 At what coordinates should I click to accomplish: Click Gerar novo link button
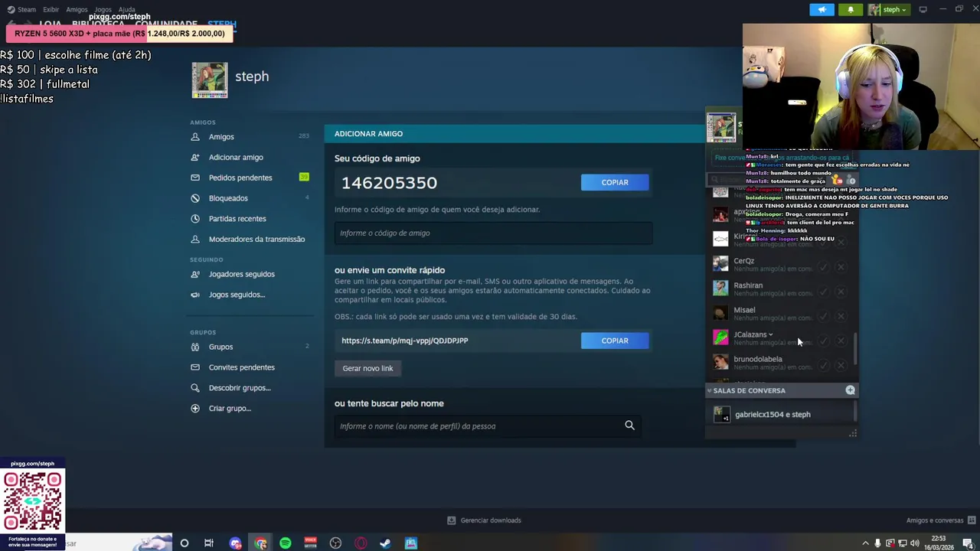(x=367, y=368)
